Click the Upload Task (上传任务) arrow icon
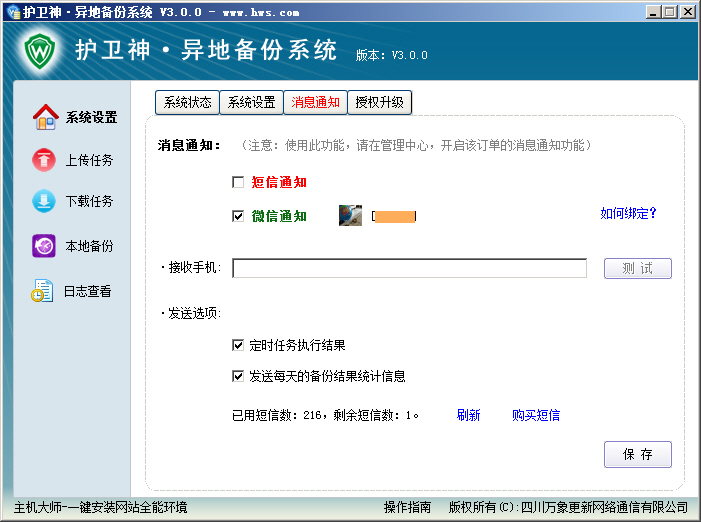This screenshot has width=701, height=522. click(x=44, y=160)
